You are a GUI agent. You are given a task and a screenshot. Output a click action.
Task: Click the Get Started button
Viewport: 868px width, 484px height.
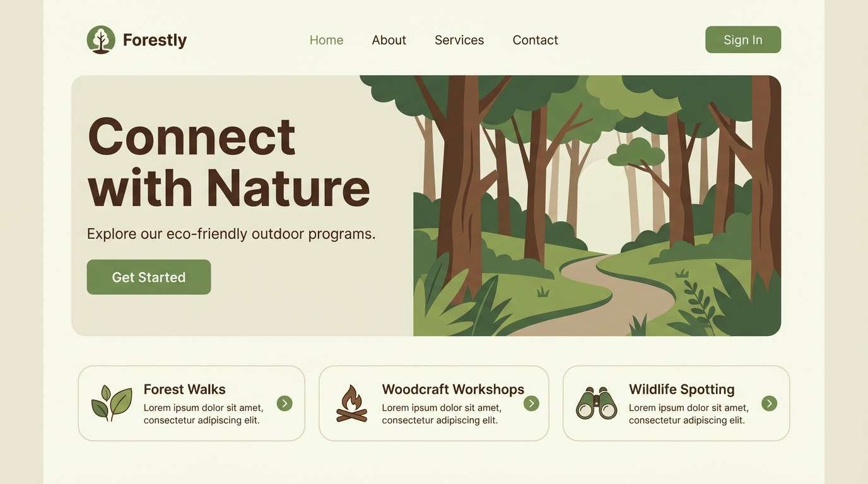pos(149,277)
